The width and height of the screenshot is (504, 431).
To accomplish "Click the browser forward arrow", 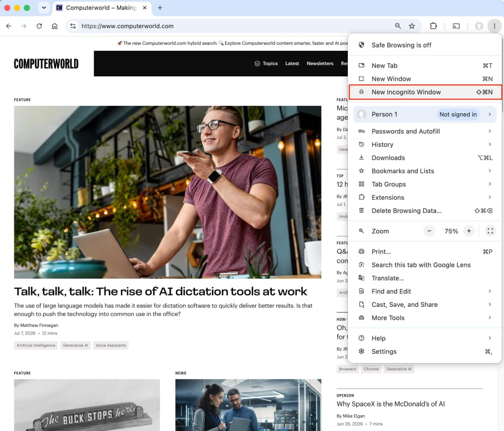I will (x=24, y=26).
